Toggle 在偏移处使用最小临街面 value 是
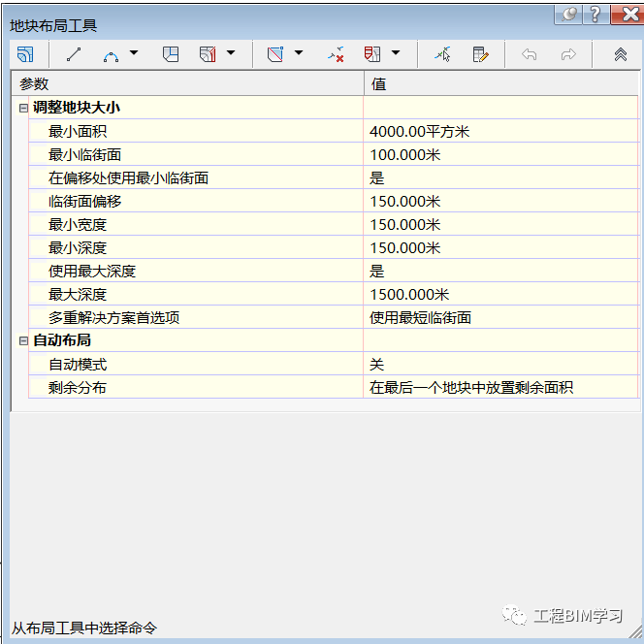The width and height of the screenshot is (644, 644). tap(501, 177)
